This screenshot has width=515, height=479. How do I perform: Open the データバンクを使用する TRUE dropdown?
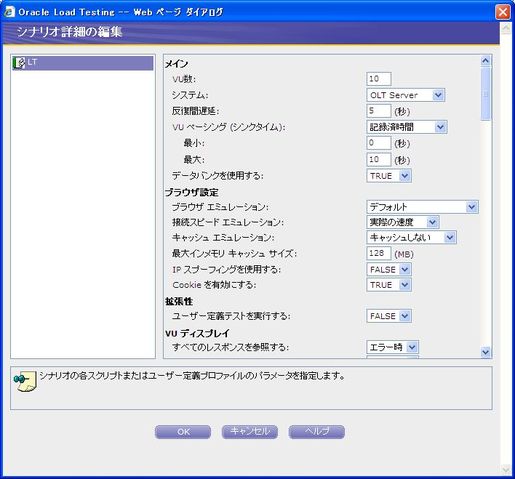(389, 176)
